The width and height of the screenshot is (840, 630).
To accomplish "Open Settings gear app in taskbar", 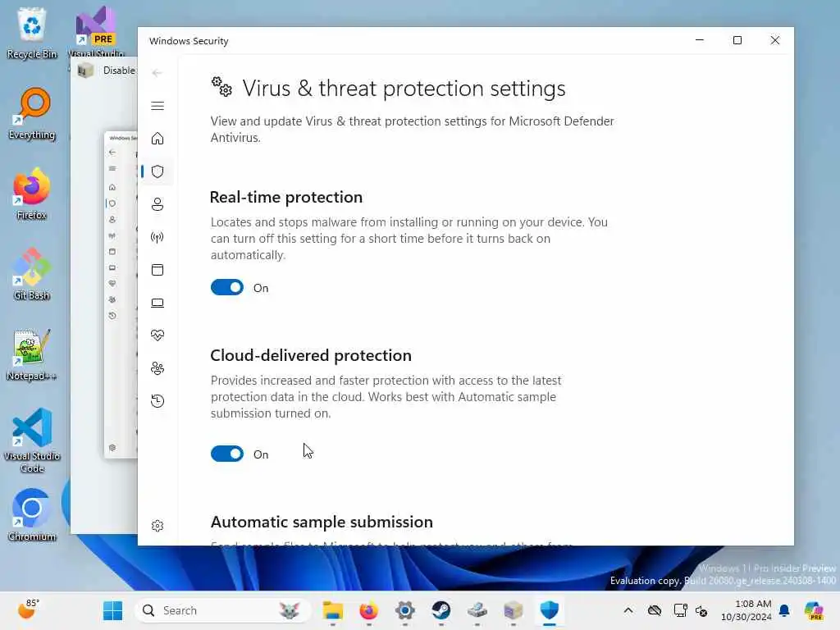I will click(405, 610).
